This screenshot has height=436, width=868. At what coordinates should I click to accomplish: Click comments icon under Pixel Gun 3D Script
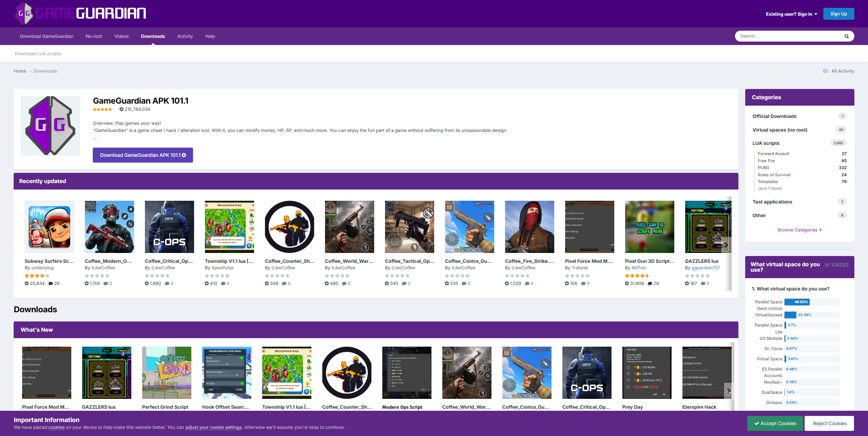[650, 284]
